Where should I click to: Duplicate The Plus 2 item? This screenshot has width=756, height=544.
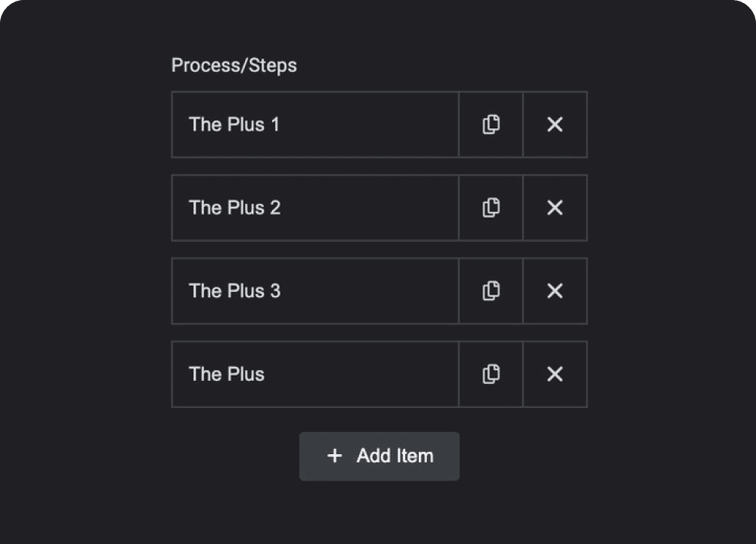coord(491,208)
